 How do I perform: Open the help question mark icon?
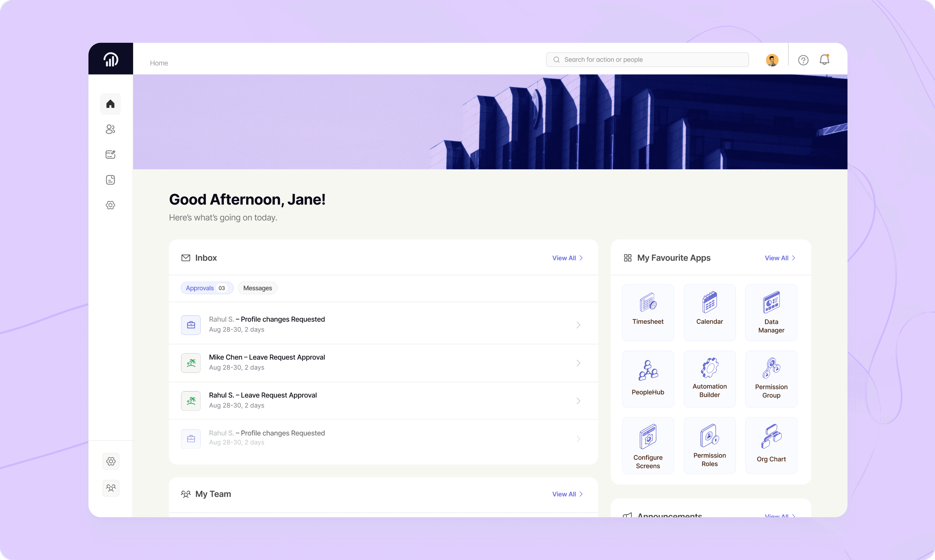pyautogui.click(x=803, y=60)
